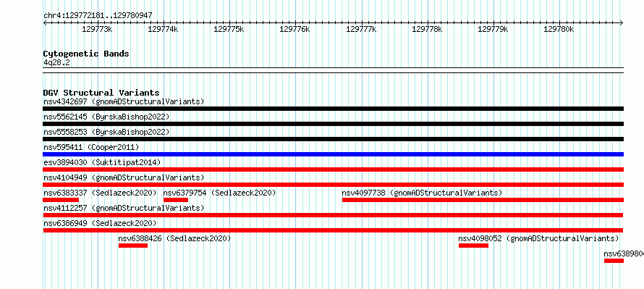Select the blue nsv595411 variant bar
The height and width of the screenshot is (289, 644).
[333, 154]
